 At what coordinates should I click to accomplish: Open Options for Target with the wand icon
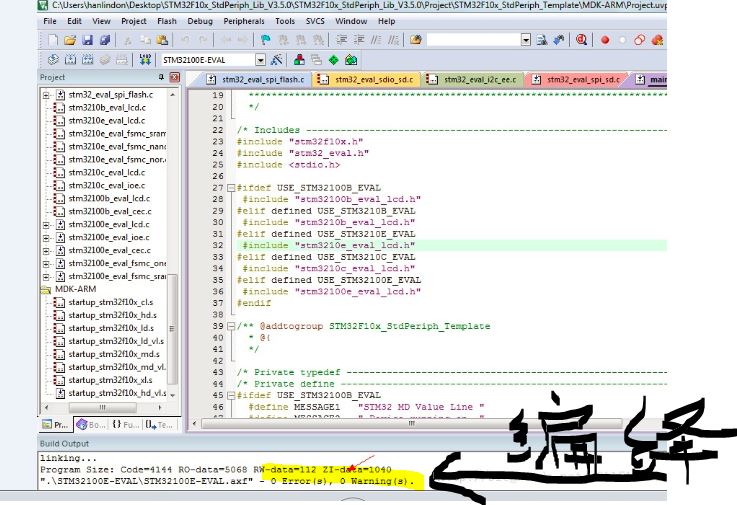click(277, 60)
